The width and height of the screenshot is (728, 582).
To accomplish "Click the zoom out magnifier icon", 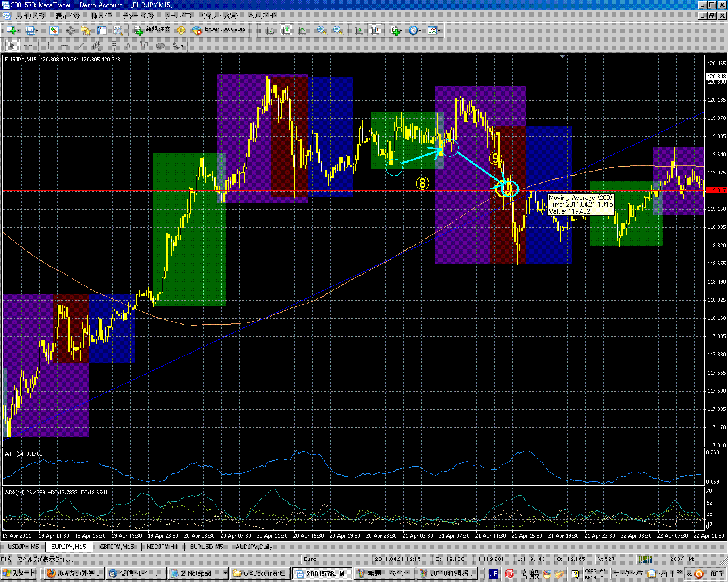I will (337, 30).
